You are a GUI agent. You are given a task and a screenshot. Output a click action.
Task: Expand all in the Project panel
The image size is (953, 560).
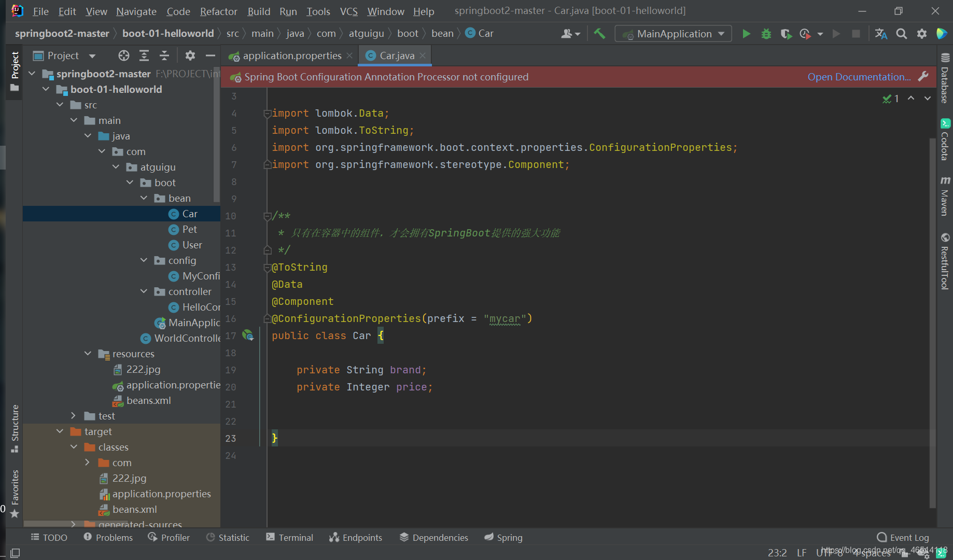click(144, 55)
